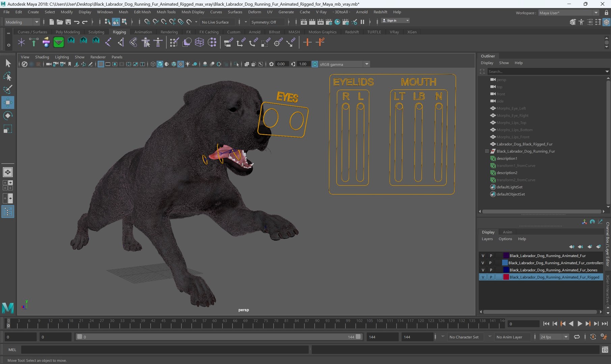
Task: Click the Open Scene folder icon
Action: click(60, 22)
